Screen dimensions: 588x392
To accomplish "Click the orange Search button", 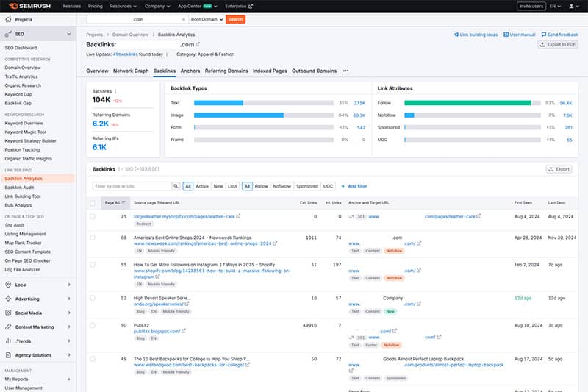I will point(235,19).
